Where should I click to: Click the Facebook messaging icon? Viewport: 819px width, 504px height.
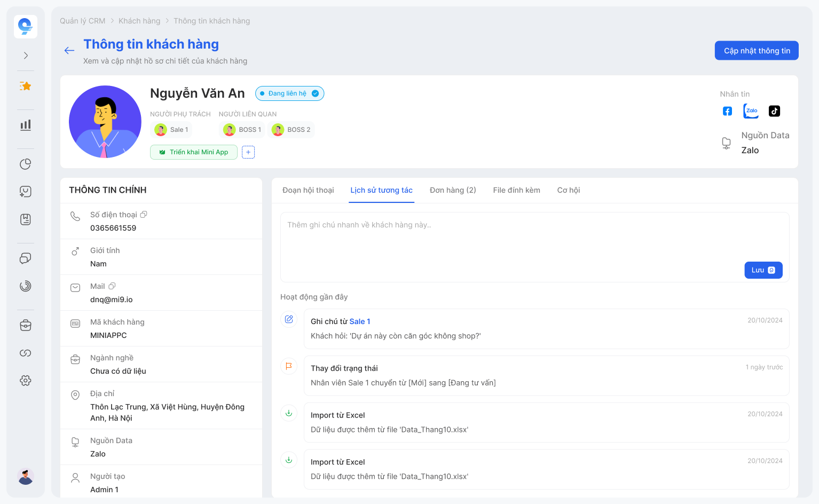point(727,111)
